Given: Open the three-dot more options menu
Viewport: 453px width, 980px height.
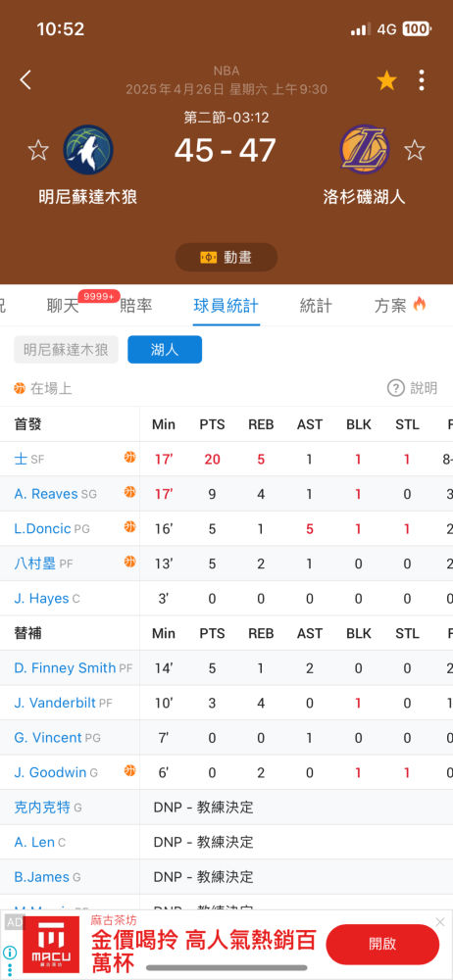Looking at the screenshot, I should [422, 80].
